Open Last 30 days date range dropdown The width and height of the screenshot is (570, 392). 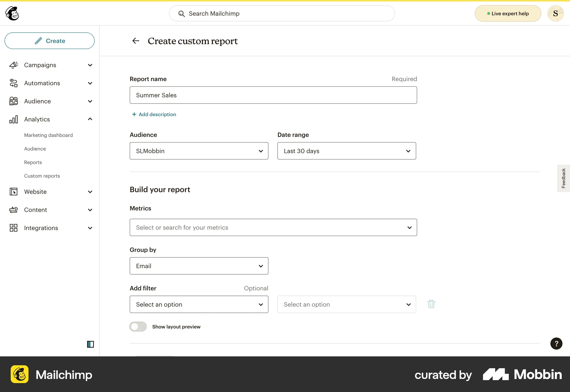[347, 151]
